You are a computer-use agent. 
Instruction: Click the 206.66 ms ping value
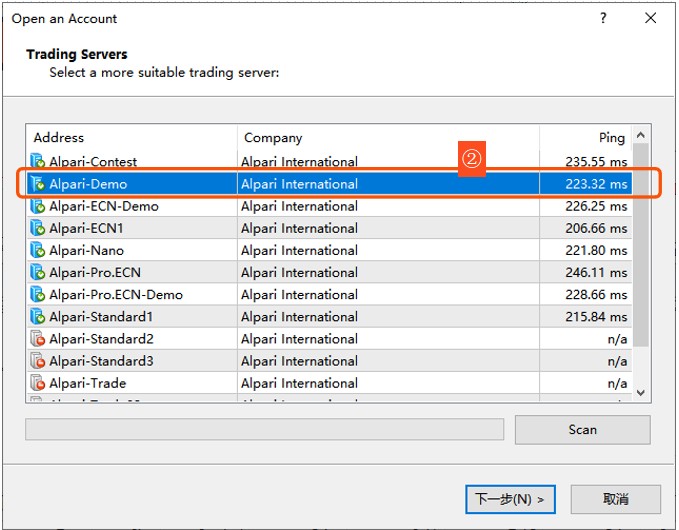click(x=596, y=228)
